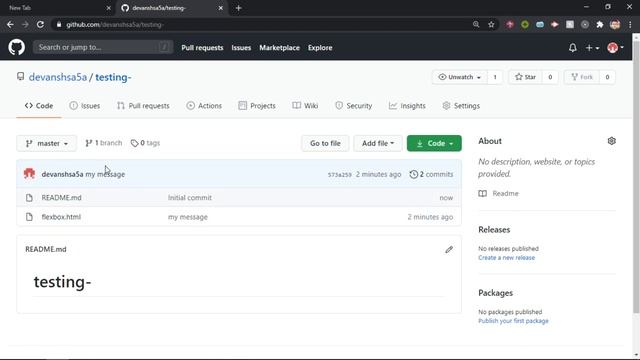Open the Security tab
Screen dimensions: 640x360
point(353,106)
